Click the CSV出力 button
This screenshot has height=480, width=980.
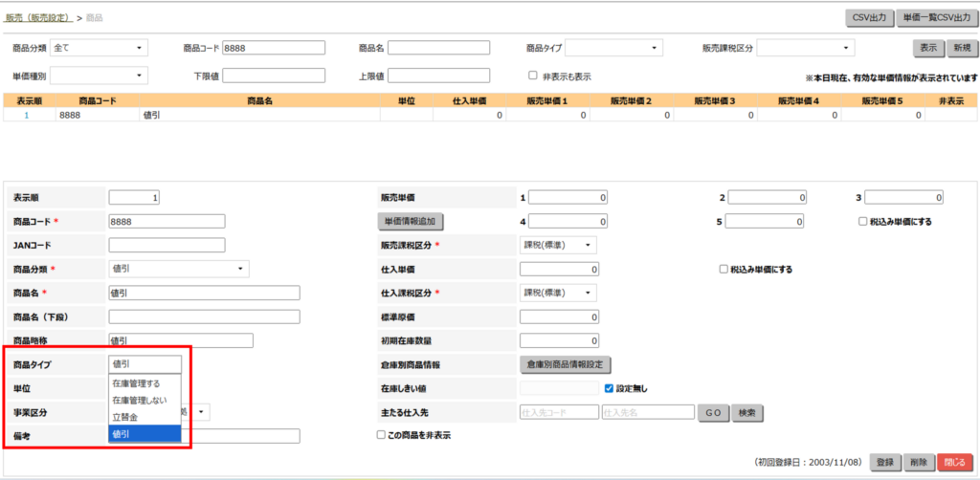click(x=868, y=17)
